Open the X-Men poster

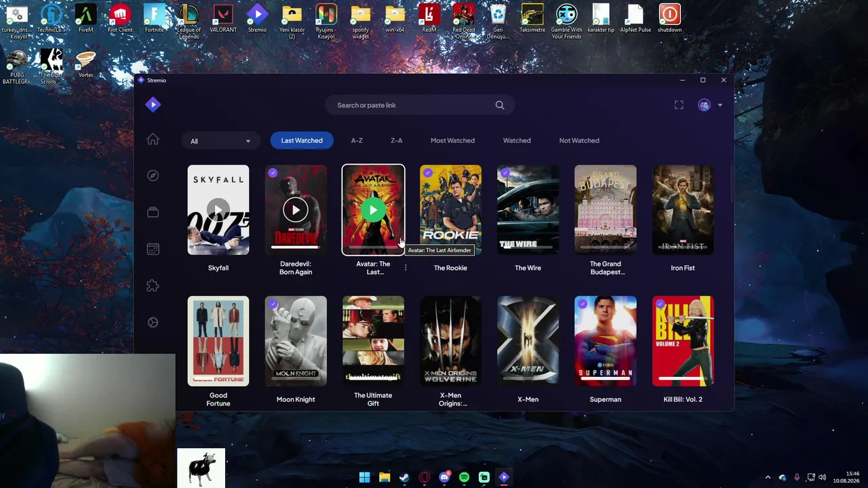point(528,341)
